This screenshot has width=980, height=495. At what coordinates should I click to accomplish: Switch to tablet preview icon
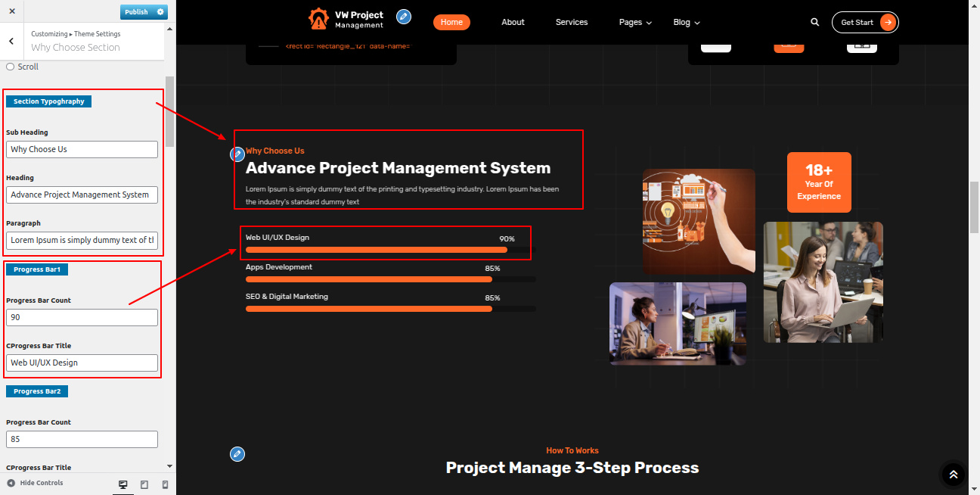[144, 484]
